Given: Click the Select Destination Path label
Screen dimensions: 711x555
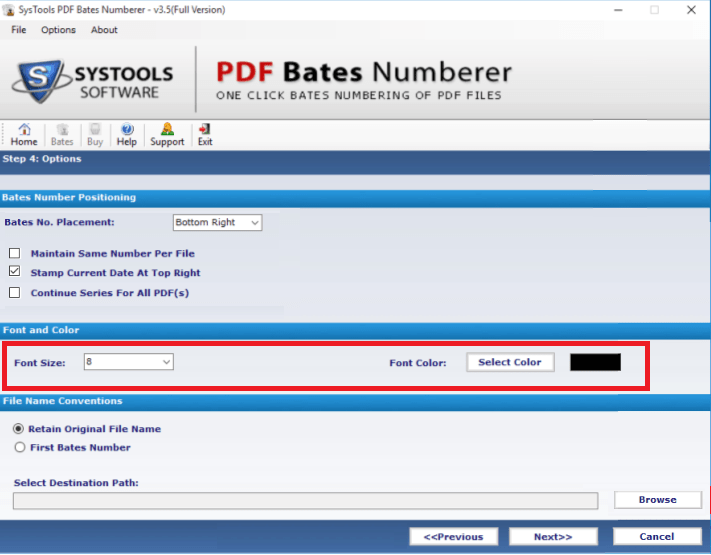Looking at the screenshot, I should coord(76,483).
